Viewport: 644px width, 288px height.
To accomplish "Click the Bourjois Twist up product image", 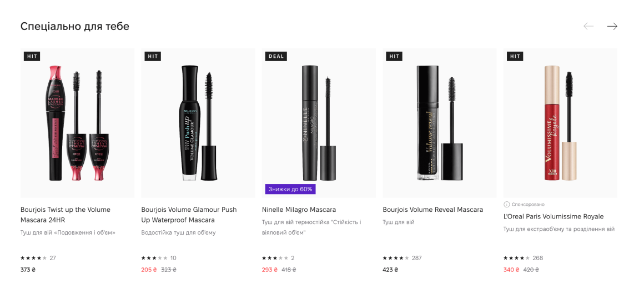I will coord(77,122).
